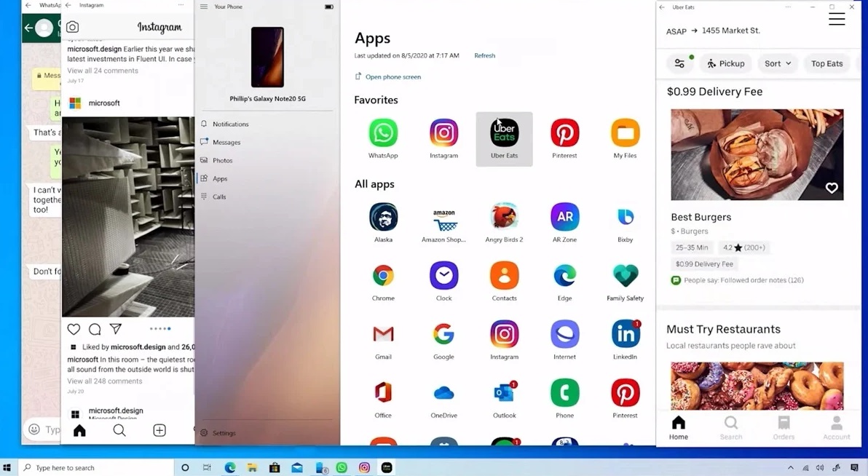The height and width of the screenshot is (476, 868).
Task: Go to Instagram home feed icon
Action: [x=79, y=430]
